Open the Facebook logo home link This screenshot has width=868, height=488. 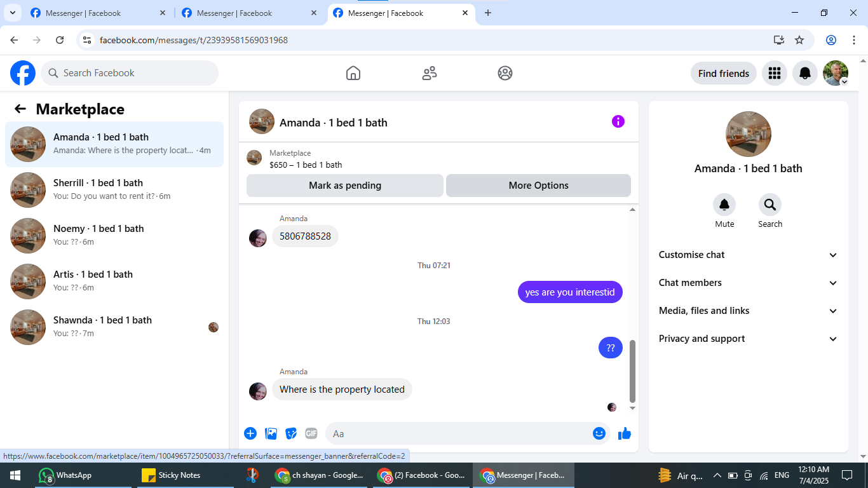[x=23, y=73]
